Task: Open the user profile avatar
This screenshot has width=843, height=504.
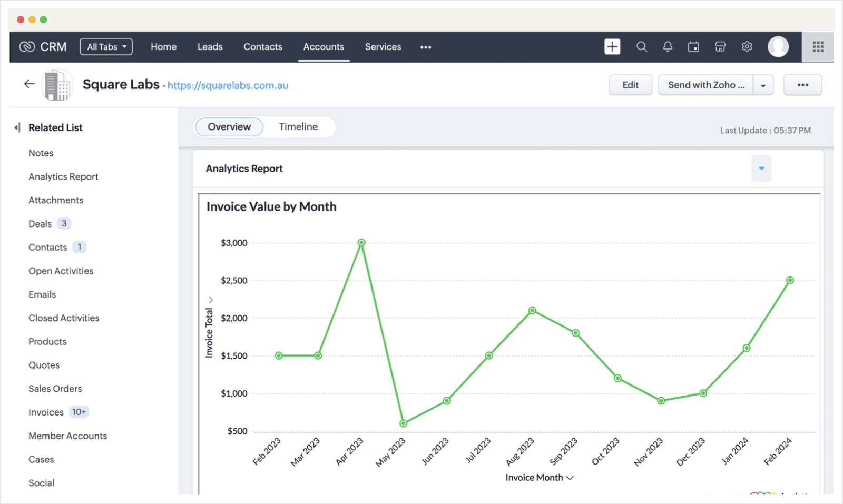Action: point(778,46)
